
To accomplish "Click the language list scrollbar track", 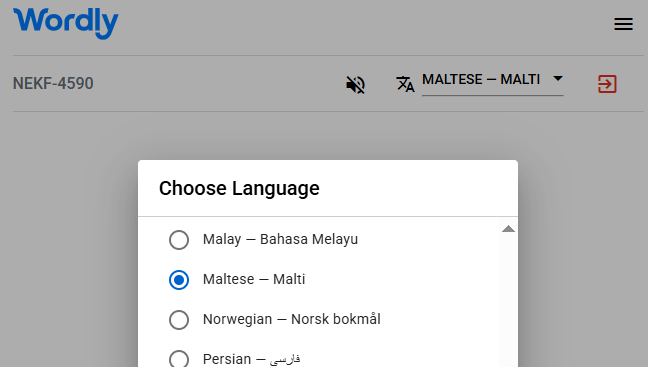I will pyautogui.click(x=508, y=300).
